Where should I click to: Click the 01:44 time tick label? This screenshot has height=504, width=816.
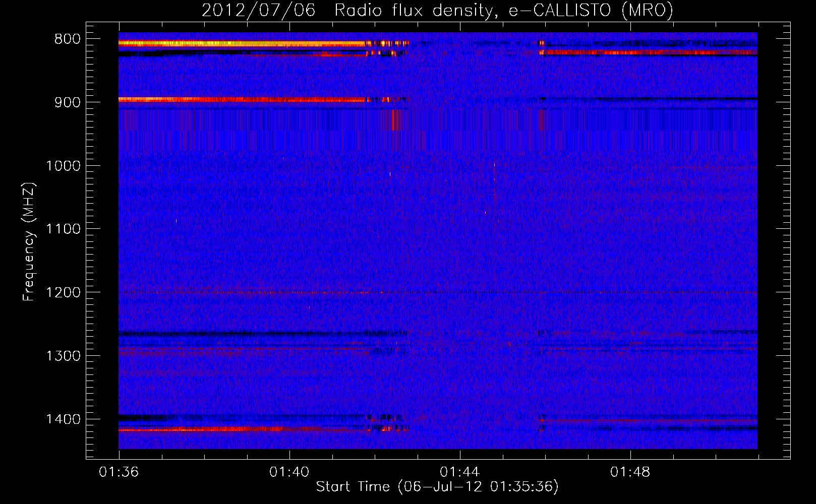click(460, 472)
